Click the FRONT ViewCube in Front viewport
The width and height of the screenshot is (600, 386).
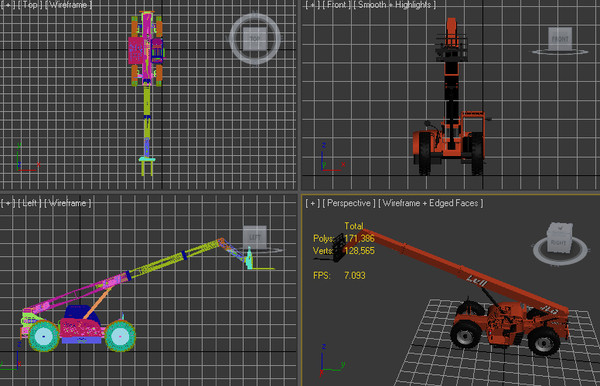click(560, 39)
